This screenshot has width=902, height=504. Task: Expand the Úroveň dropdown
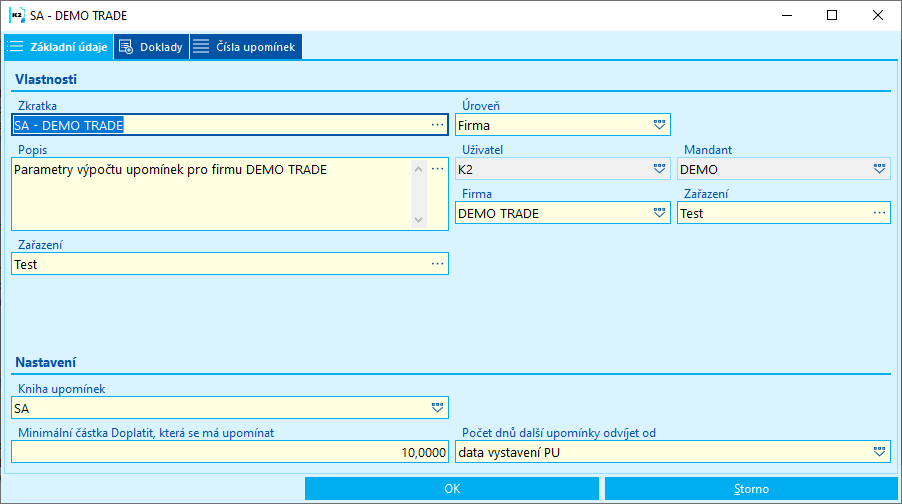[659, 125]
